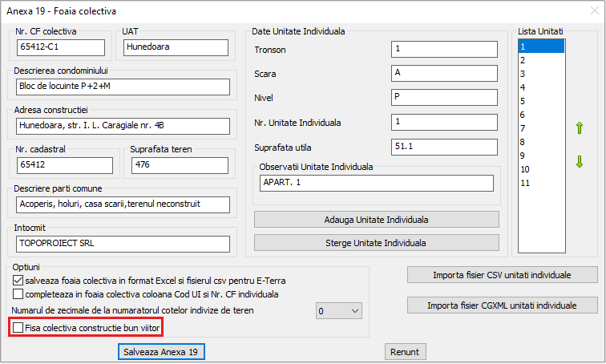Viewport: 606px width, 364px height.
Task: Click the Nr. CF colectiva field
Action: [x=65, y=47]
